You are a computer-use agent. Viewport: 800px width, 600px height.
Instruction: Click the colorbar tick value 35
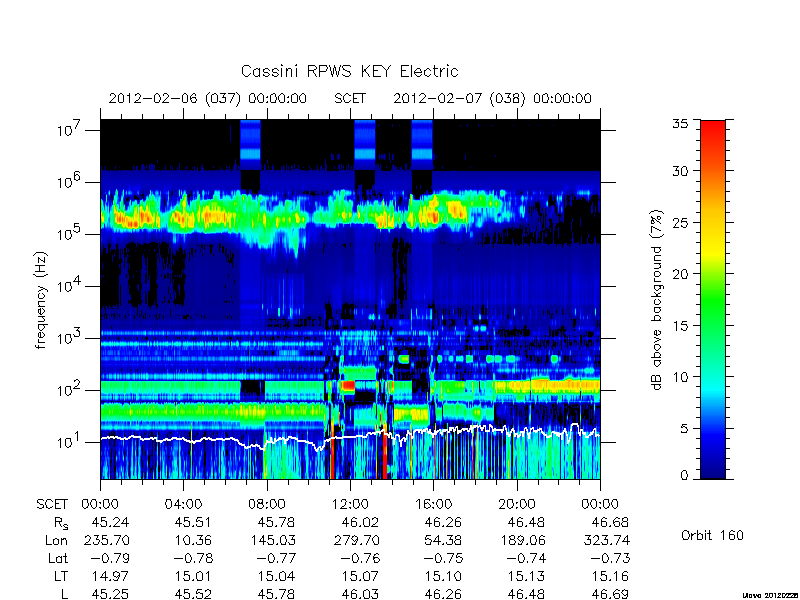pyautogui.click(x=680, y=124)
